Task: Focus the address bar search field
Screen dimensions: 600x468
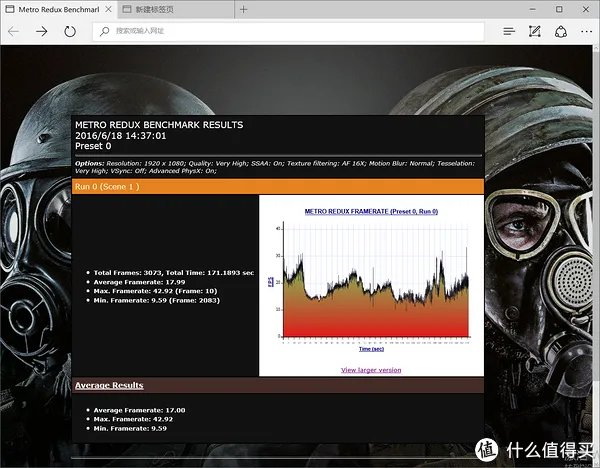Action: pos(289,31)
